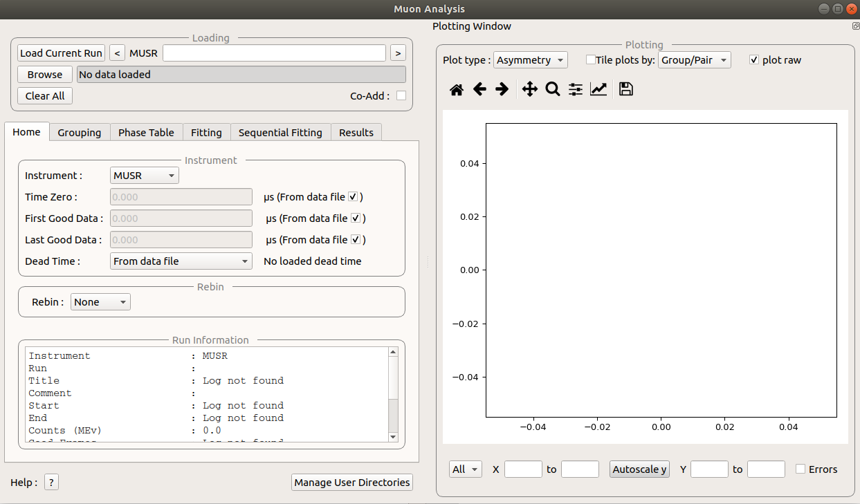Click the Home reset view icon
860x504 pixels.
click(x=457, y=89)
